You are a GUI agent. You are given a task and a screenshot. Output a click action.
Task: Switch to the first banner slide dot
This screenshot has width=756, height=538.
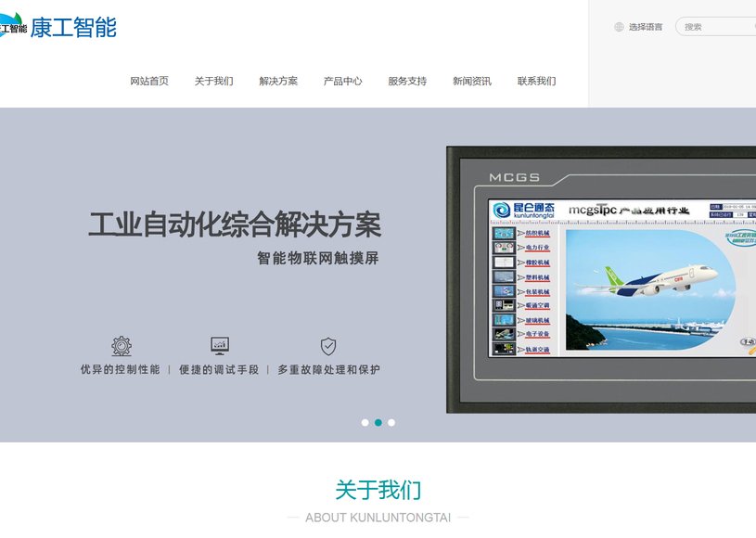[365, 422]
